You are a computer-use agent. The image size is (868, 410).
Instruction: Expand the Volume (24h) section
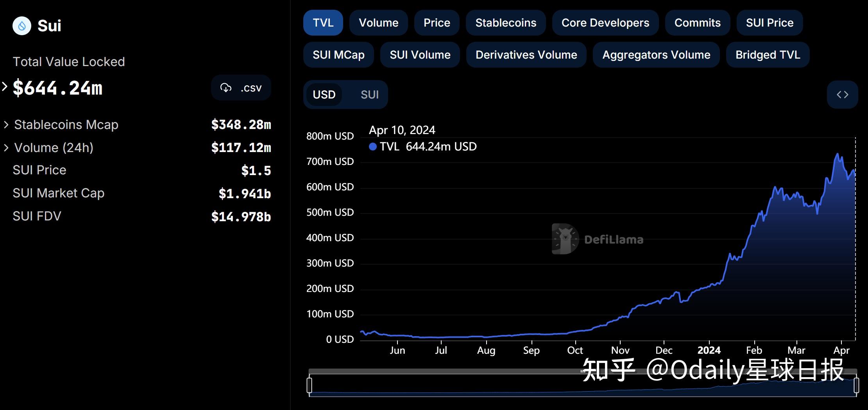[6, 147]
